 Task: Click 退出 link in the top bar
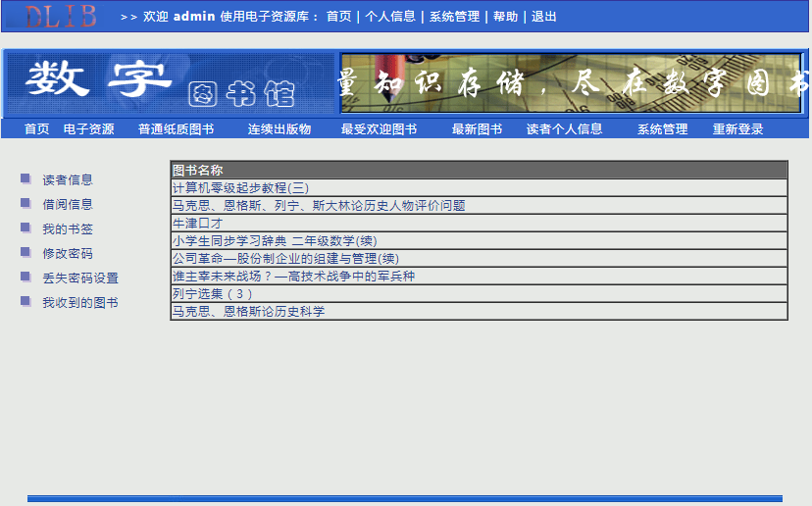pyautogui.click(x=543, y=17)
